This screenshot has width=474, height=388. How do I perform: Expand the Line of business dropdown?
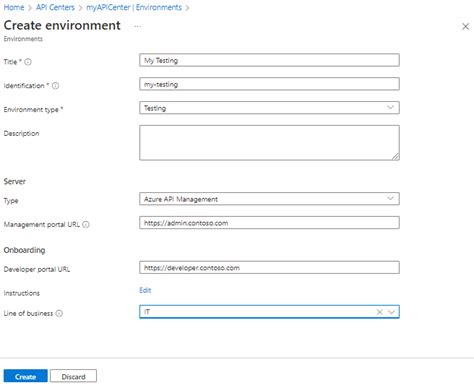(392, 312)
